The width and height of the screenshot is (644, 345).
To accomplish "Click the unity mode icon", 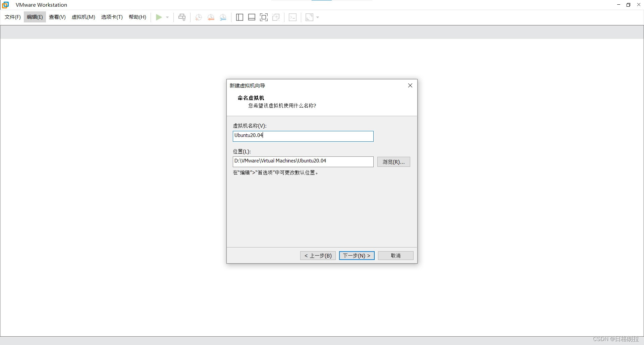I will [x=276, y=17].
